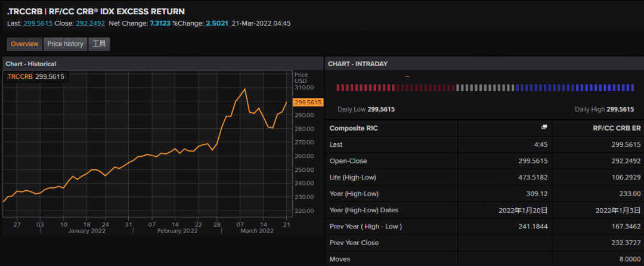
Task: Click the CHART - INTRADAY panel header
Action: (358, 64)
